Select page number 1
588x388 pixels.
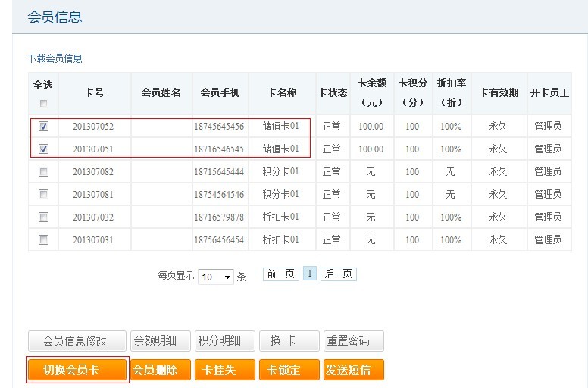[x=309, y=274]
